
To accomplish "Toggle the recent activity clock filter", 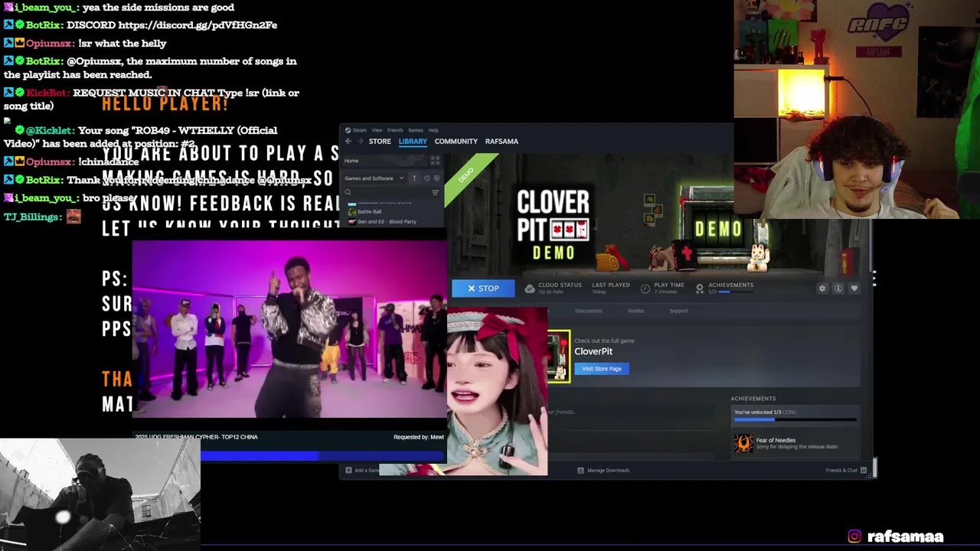I will tap(426, 178).
